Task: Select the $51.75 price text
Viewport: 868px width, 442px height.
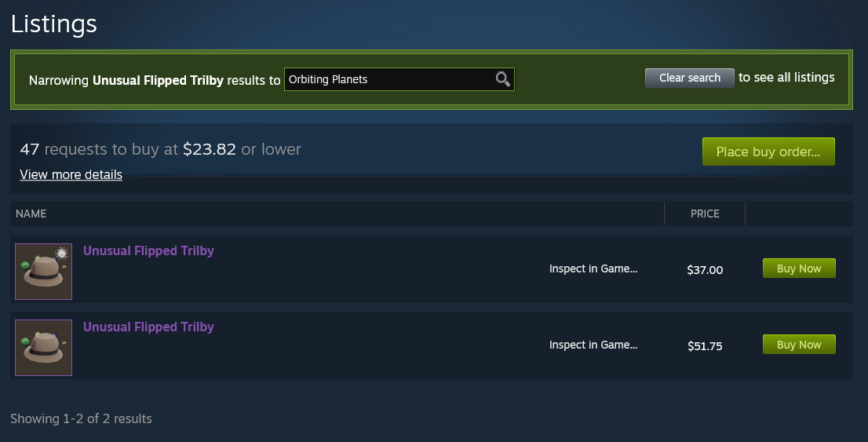Action: click(705, 345)
